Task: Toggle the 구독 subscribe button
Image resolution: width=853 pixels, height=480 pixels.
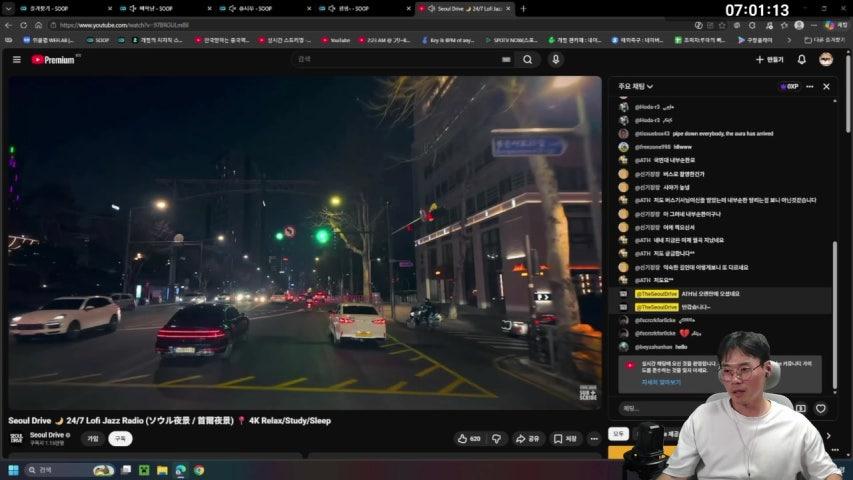Action: pos(120,438)
